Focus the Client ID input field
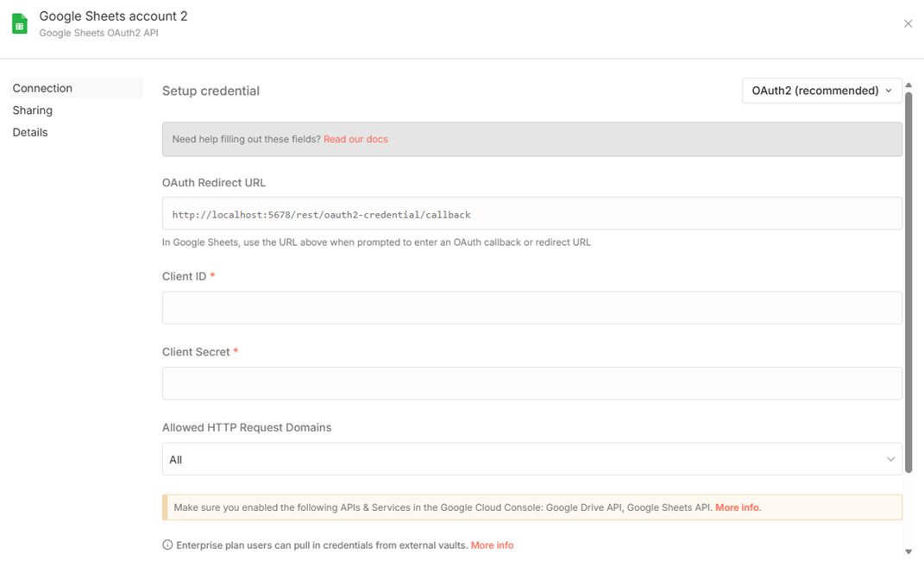The image size is (924, 573). pos(531,308)
